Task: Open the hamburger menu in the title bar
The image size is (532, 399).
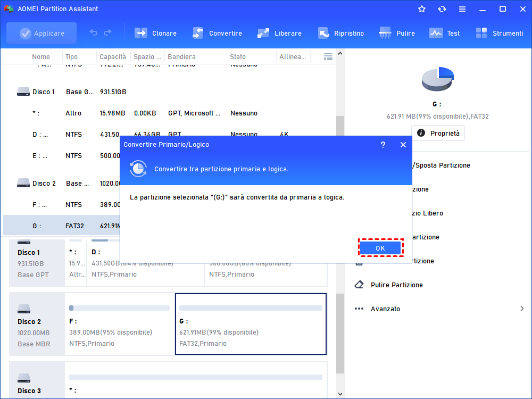Action: [x=462, y=9]
